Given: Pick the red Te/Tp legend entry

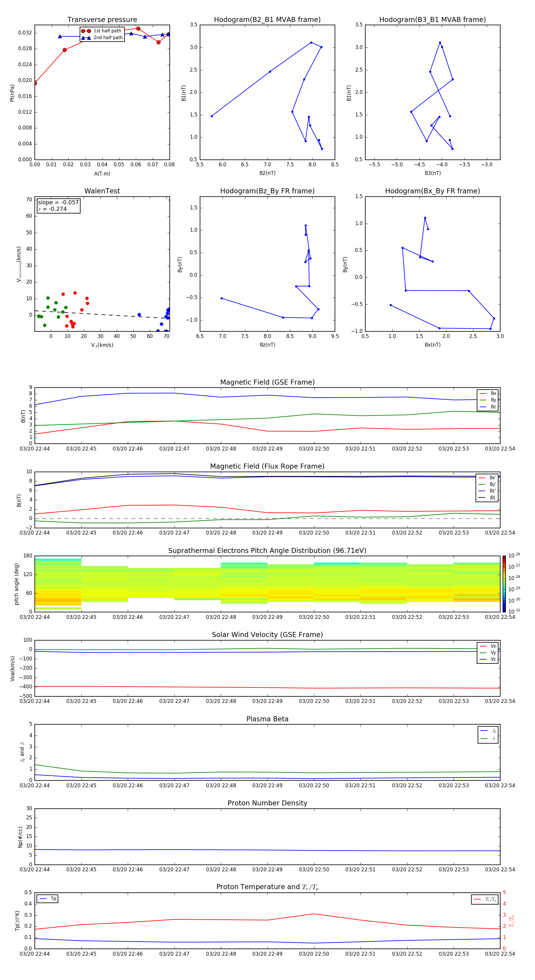Looking at the screenshot, I should pyautogui.click(x=485, y=899).
